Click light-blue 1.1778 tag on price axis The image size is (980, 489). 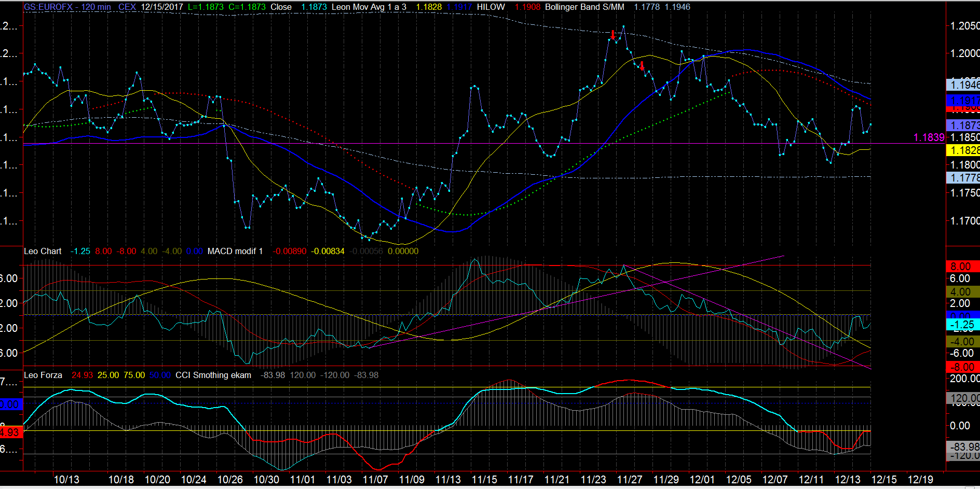[x=963, y=178]
